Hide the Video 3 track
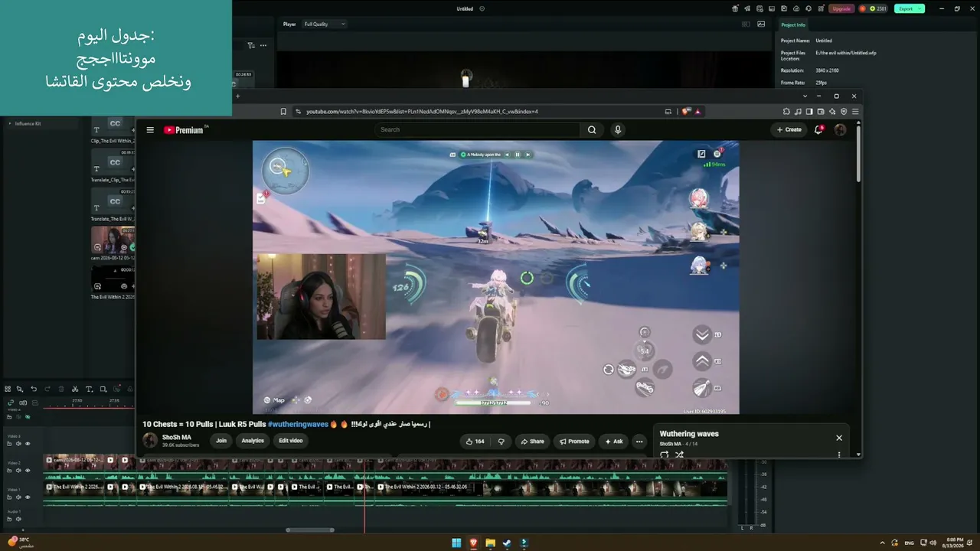This screenshot has width=980, height=551. 28,444
